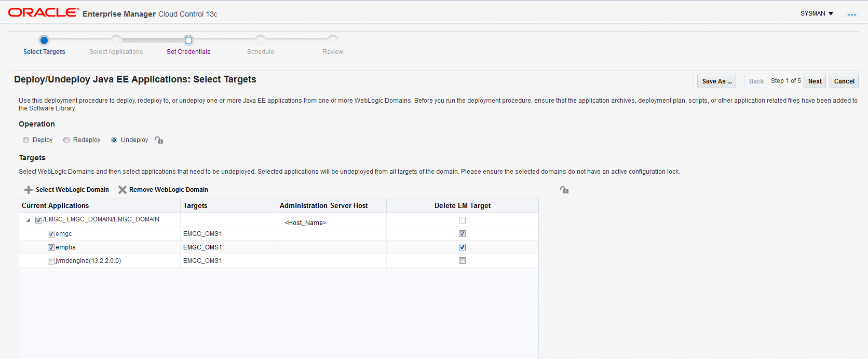
Task: Click EMGC_OMS1 target in jvmdengine row
Action: pos(202,261)
